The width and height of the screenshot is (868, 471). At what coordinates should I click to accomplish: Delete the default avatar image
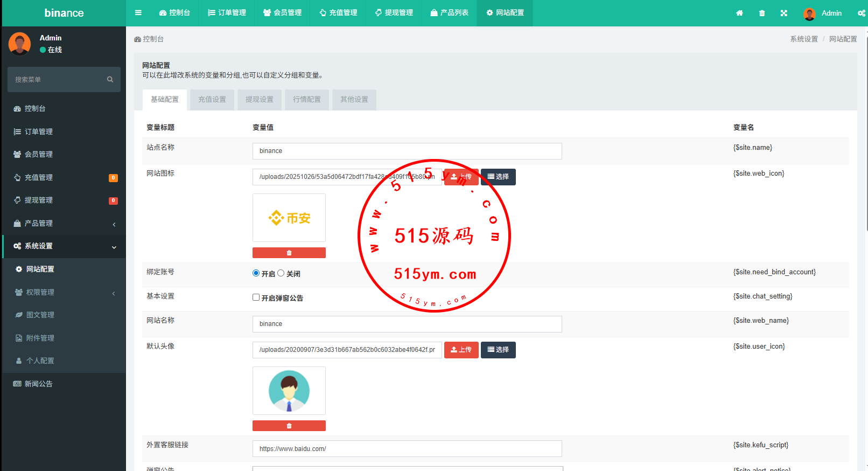[289, 426]
